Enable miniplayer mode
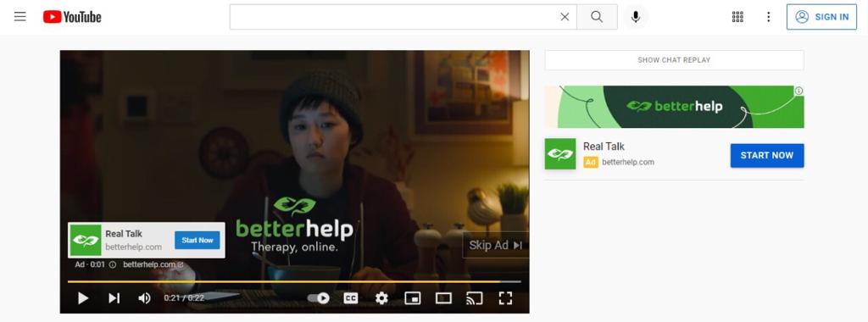The height and width of the screenshot is (322, 868). [x=413, y=298]
